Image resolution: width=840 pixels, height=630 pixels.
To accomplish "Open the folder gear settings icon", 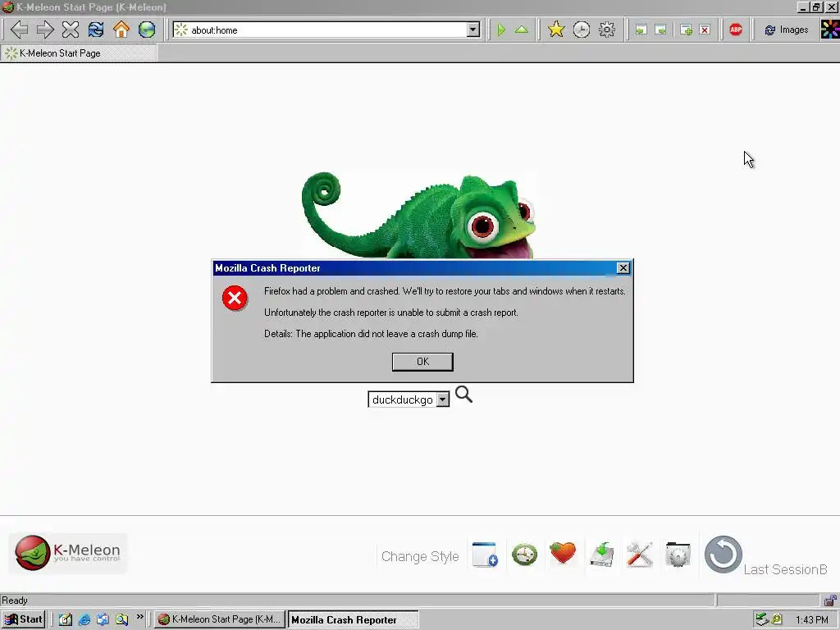I will click(678, 554).
